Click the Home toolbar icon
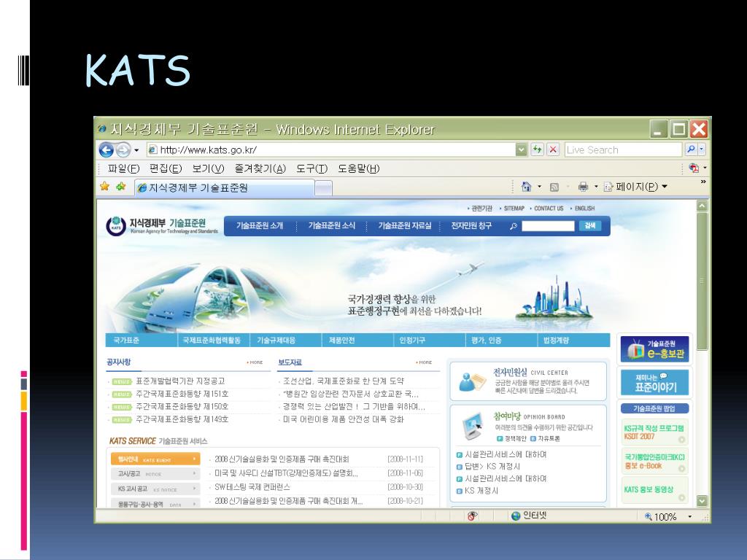Image resolution: width=747 pixels, height=560 pixels. point(526,187)
